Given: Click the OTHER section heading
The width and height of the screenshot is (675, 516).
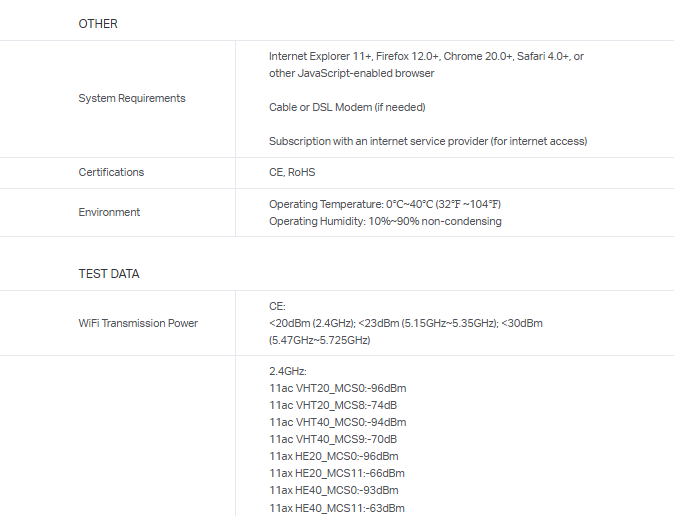Looking at the screenshot, I should (98, 24).
